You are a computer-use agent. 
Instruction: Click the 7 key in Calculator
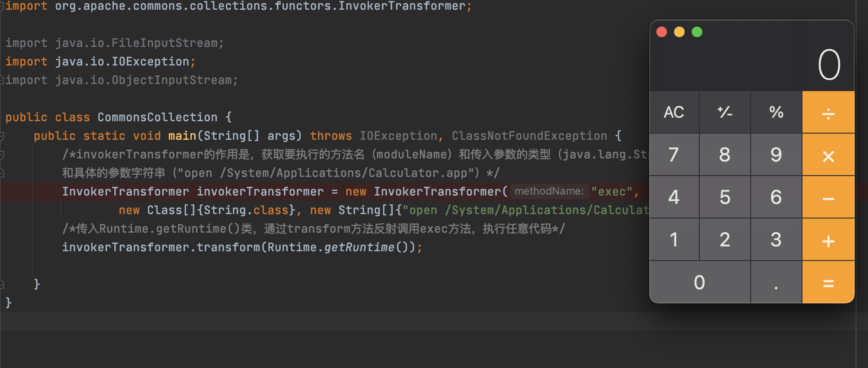pyautogui.click(x=674, y=155)
